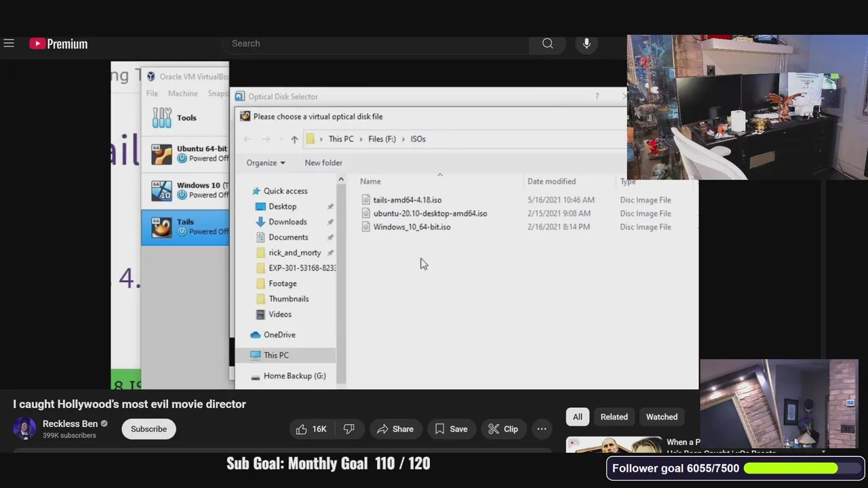Select the Tails virtual machine
Screen dimensions: 868x488
click(x=185, y=227)
